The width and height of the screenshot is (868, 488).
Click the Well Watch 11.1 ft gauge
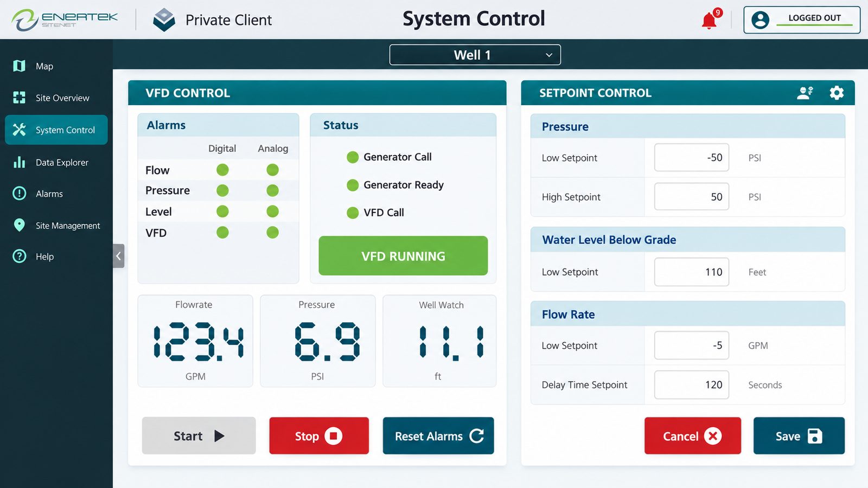click(x=439, y=341)
